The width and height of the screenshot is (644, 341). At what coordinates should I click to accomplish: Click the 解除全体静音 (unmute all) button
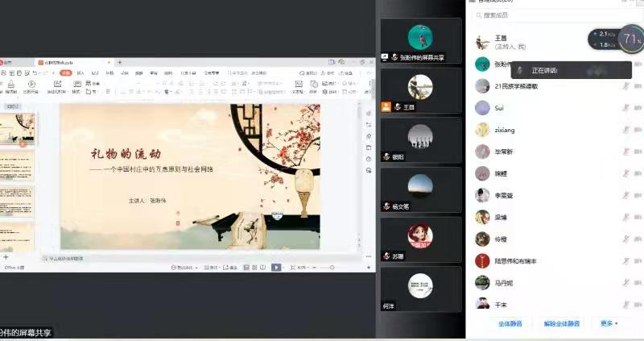pos(561,323)
